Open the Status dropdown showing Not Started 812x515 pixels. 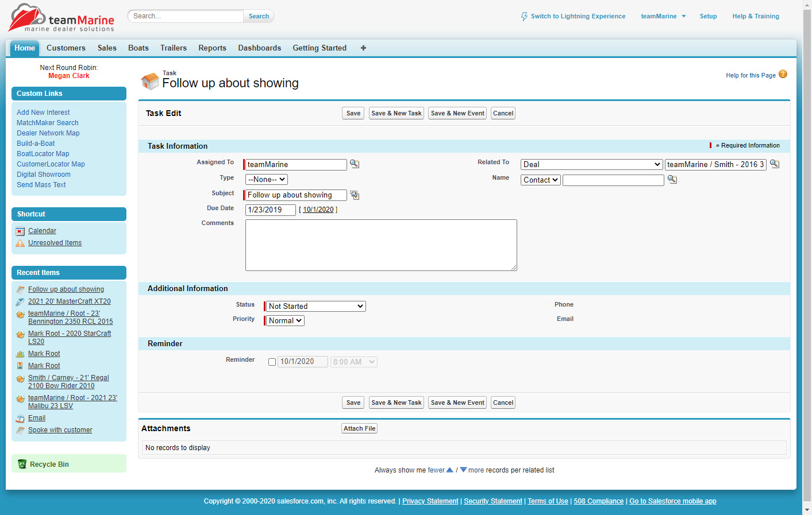315,307
